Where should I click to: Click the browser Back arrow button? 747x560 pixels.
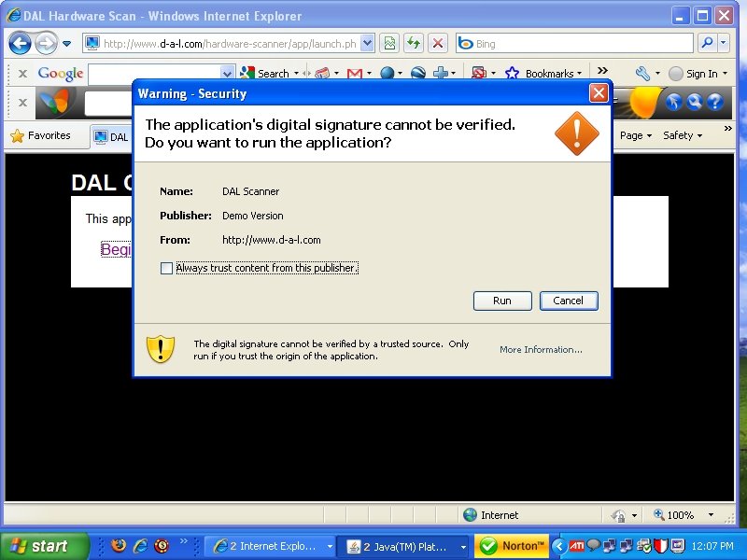point(20,43)
